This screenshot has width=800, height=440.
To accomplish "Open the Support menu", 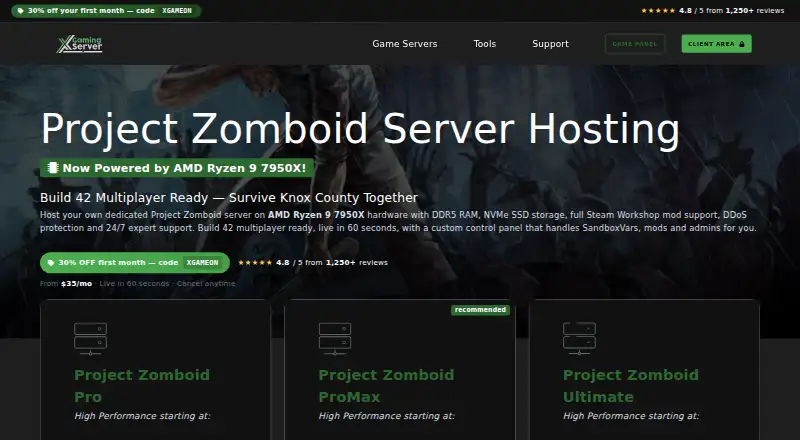I will (551, 44).
